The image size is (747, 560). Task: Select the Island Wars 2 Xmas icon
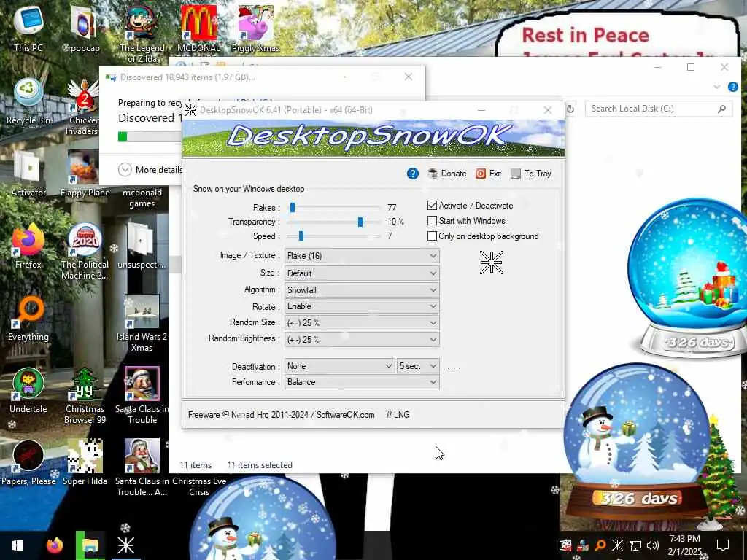pos(142,324)
